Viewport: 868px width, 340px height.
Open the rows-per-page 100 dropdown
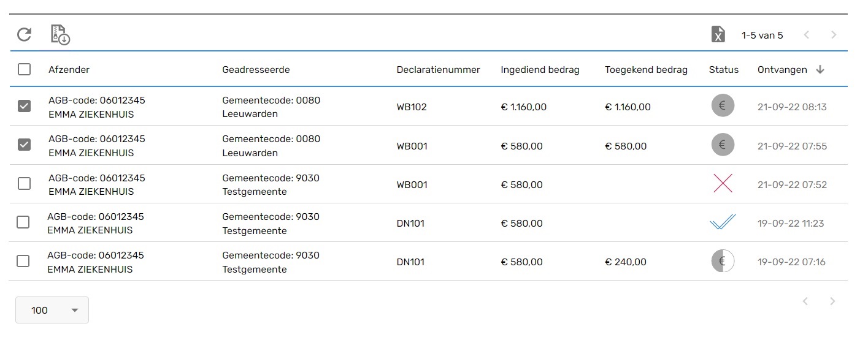click(52, 310)
